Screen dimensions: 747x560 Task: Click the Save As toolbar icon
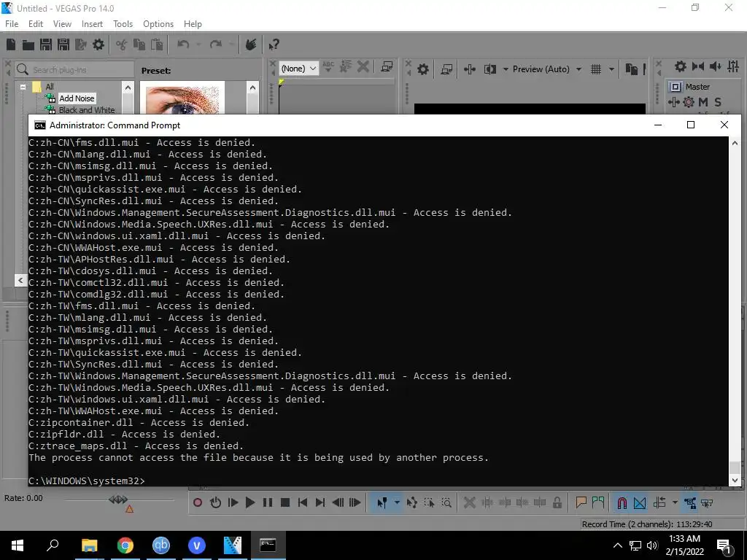click(x=63, y=44)
